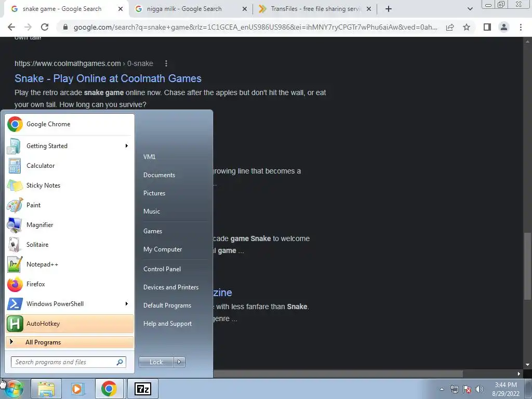Launch Google Chrome from Start menu

(70, 124)
